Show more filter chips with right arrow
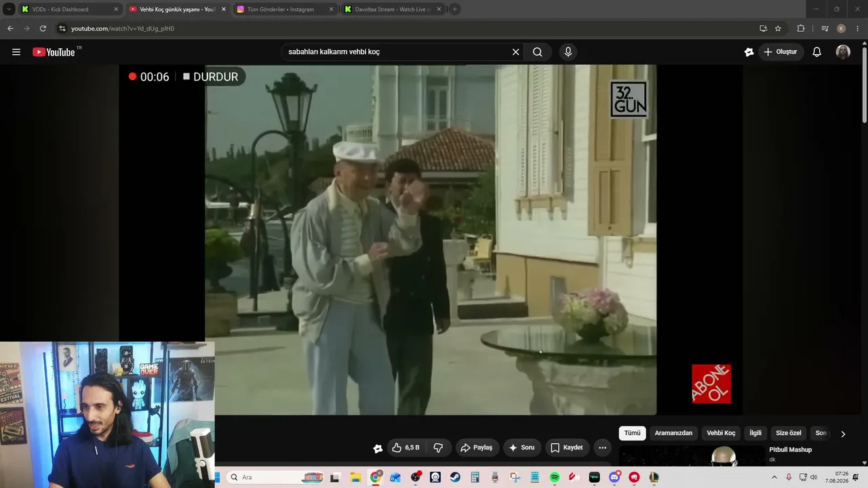Image resolution: width=868 pixels, height=488 pixels. (x=843, y=434)
